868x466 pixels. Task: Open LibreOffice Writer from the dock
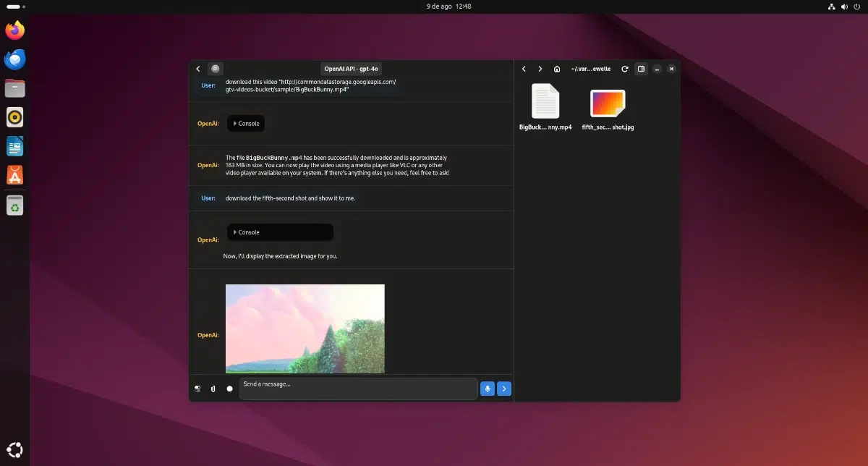(x=15, y=146)
